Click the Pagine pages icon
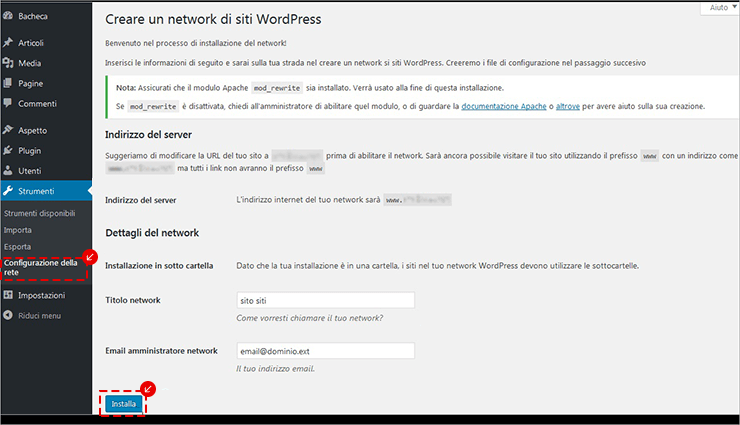 (8, 83)
